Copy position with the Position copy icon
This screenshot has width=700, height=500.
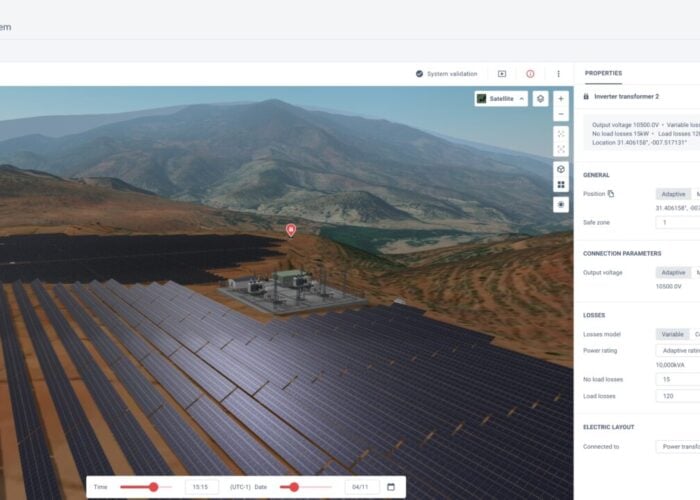pos(611,194)
